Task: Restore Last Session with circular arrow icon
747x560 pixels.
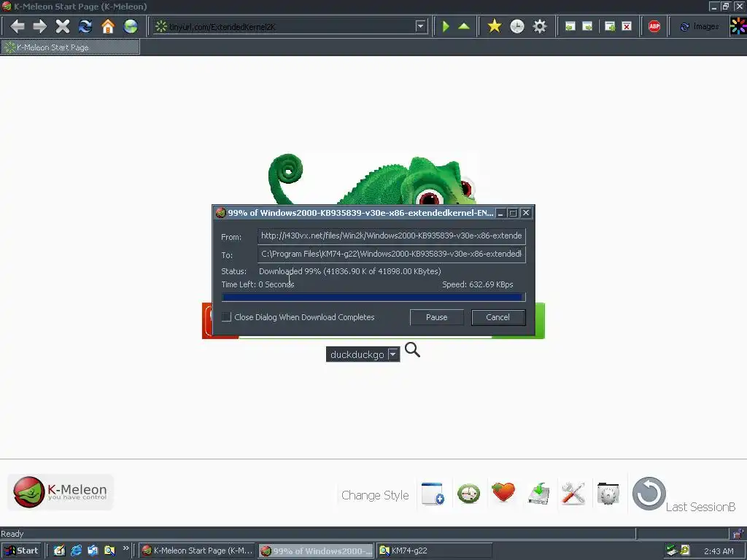Action: (649, 494)
